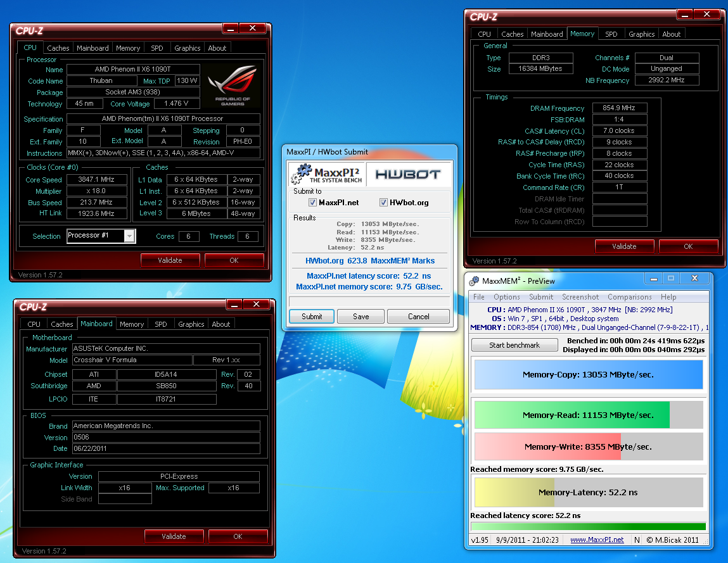Open SPD tab in Memory CPU-Z window
The height and width of the screenshot is (563, 728).
point(611,34)
